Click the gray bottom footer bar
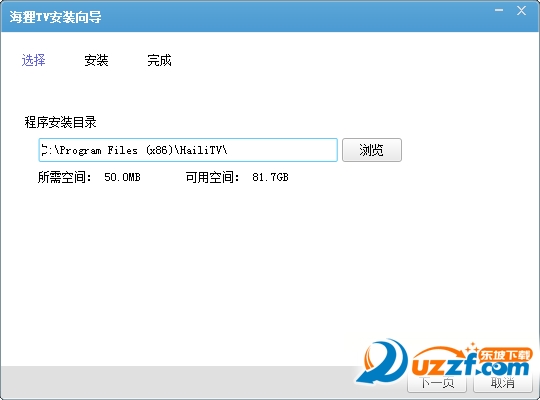 pos(270,382)
